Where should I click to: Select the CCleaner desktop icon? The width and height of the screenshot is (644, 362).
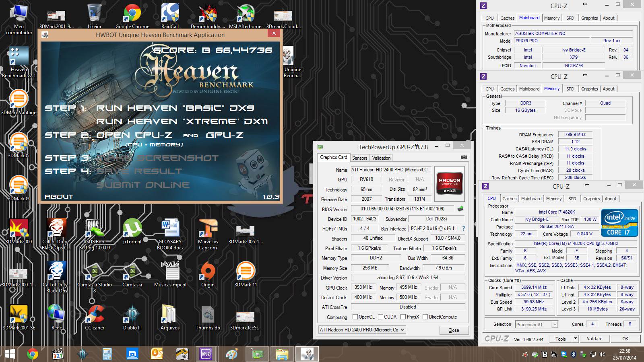click(94, 317)
